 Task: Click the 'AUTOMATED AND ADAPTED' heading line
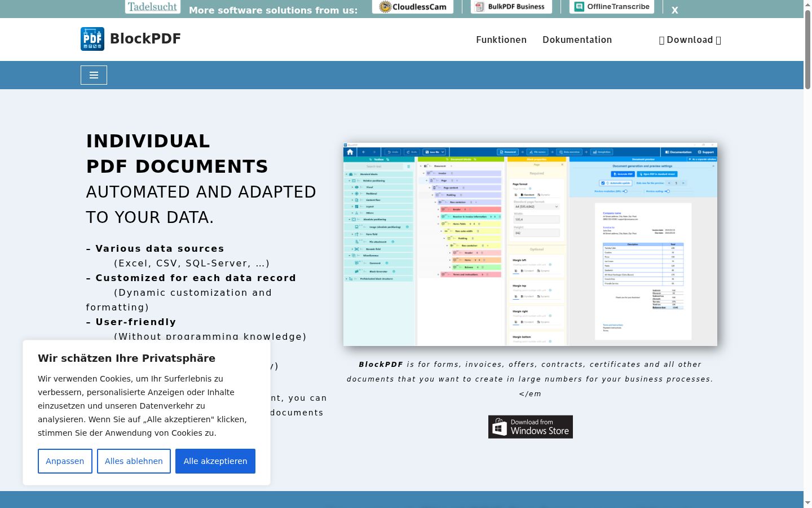point(201,192)
